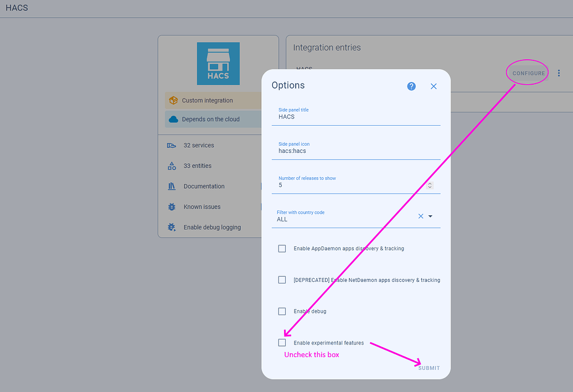Open 32 services link
The width and height of the screenshot is (573, 392).
pos(199,146)
